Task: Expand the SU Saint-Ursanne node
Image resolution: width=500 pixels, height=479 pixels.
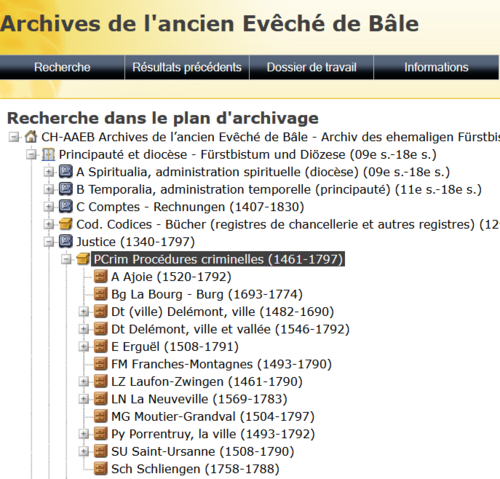Action: (x=84, y=451)
